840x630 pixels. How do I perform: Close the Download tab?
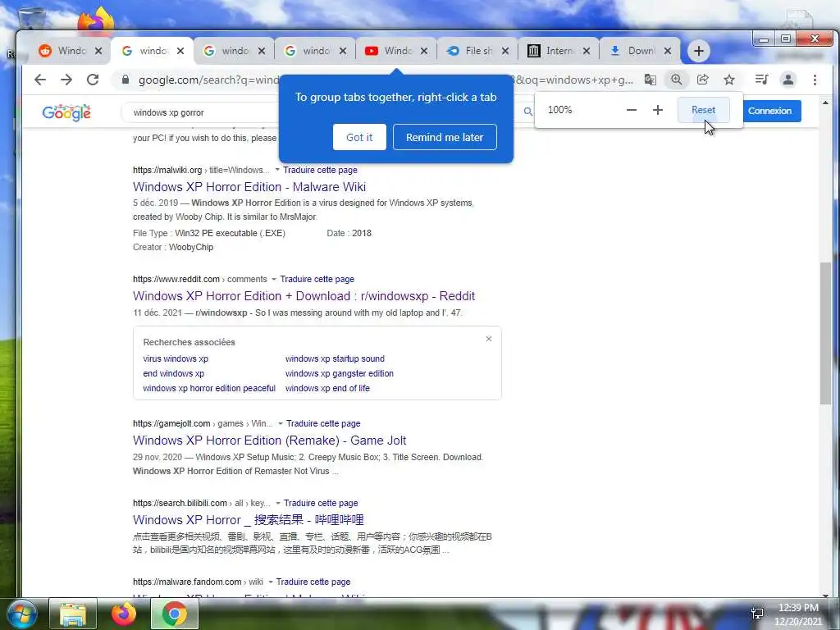point(668,51)
